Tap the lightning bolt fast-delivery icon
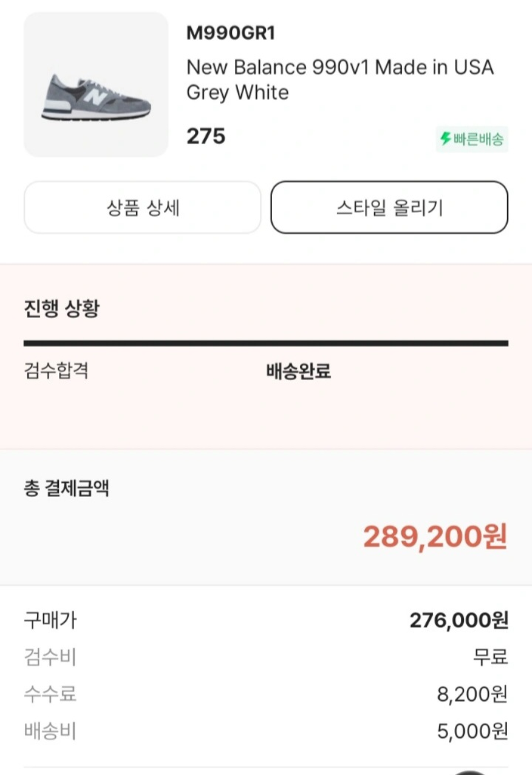Viewport: 532px width, 775px height. (x=446, y=139)
